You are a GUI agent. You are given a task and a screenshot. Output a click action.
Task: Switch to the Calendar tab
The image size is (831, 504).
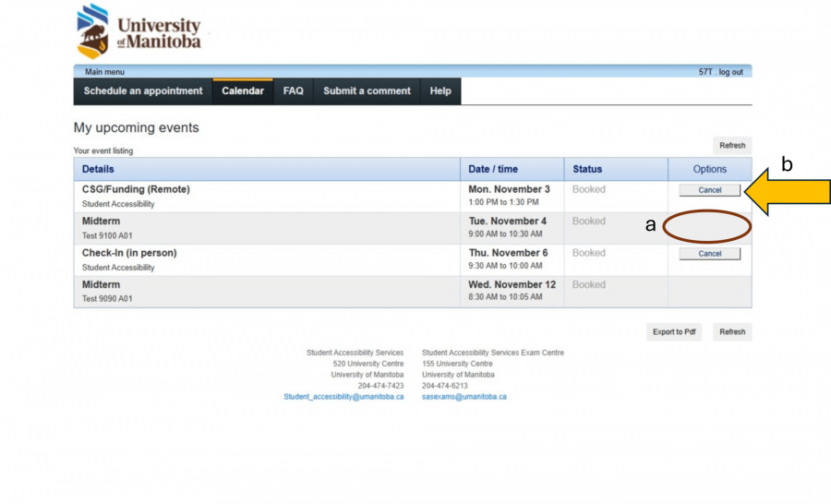pos(243,91)
